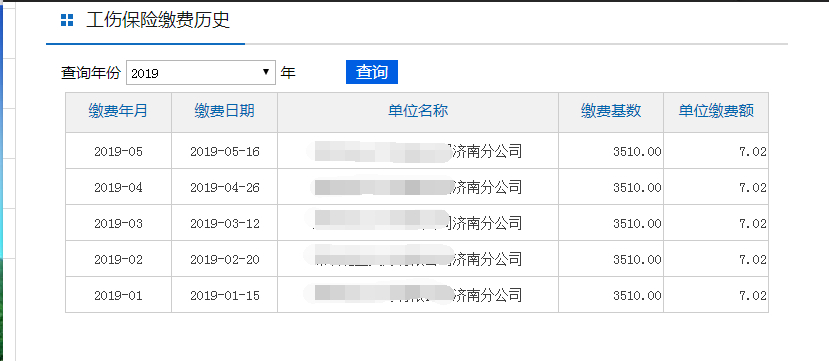Click the 缴费日期 column header
Viewport: 829px width, 361px height.
pyautogui.click(x=225, y=112)
